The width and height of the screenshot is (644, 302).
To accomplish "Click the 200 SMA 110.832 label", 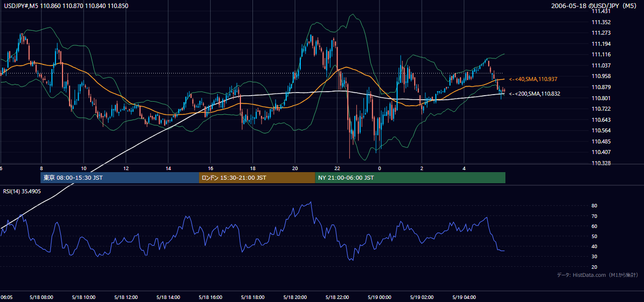I will (x=535, y=94).
